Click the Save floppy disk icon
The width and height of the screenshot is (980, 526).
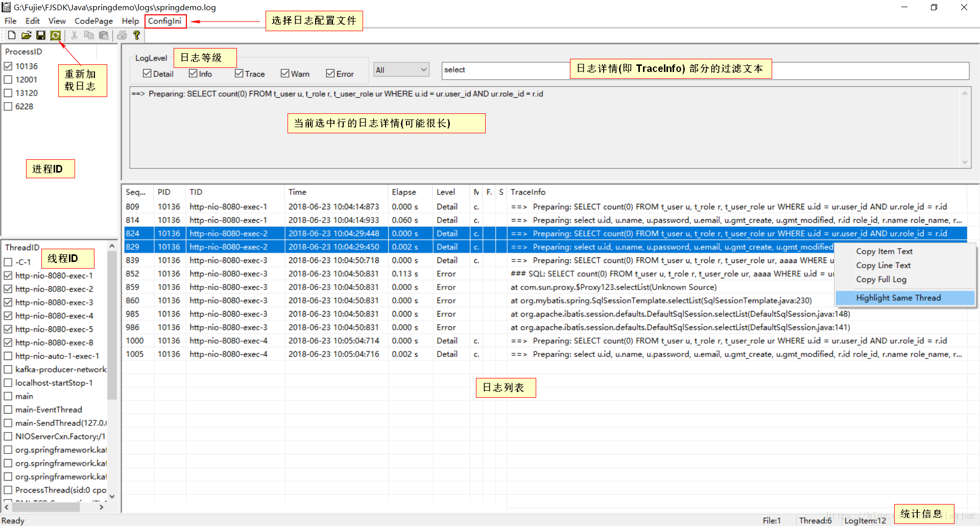point(41,35)
